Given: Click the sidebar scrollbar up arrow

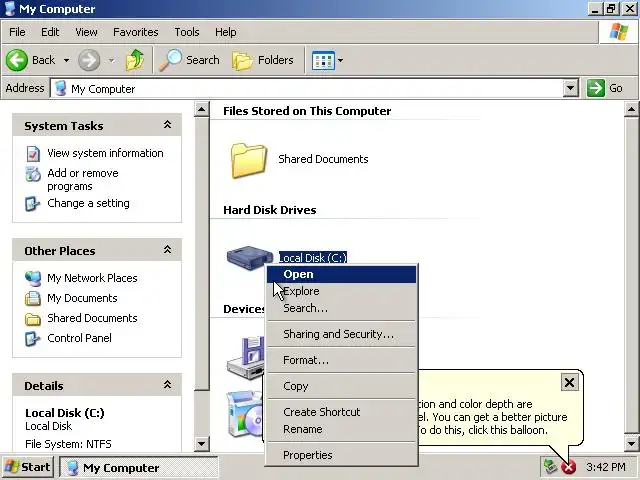Looking at the screenshot, I should coord(202,109).
